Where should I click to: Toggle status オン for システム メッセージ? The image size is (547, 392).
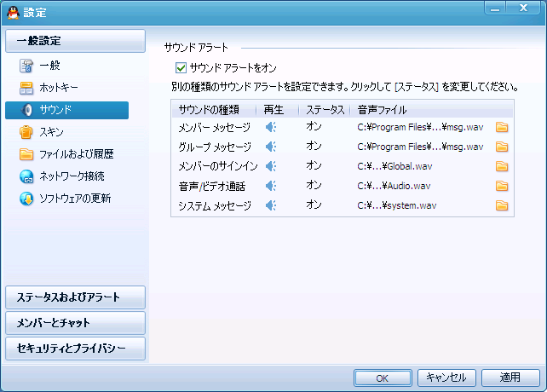314,205
